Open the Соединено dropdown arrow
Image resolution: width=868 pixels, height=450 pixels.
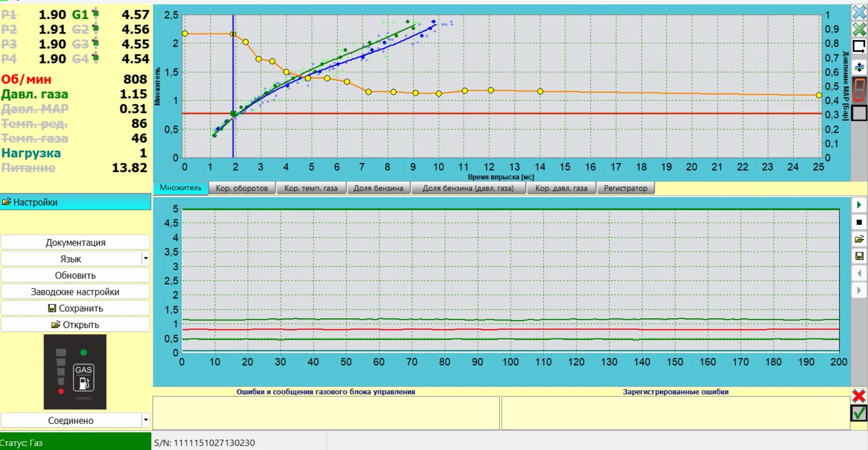point(145,420)
